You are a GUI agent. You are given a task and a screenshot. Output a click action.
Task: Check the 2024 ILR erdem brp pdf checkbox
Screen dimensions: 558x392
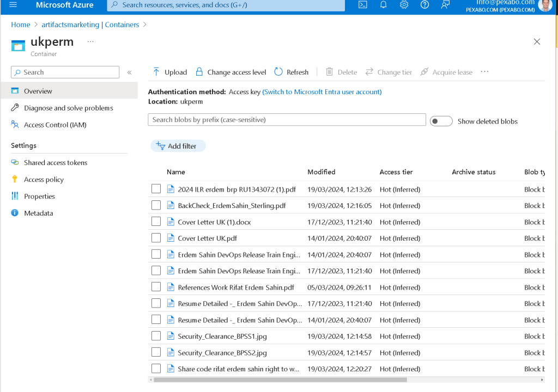pyautogui.click(x=156, y=189)
